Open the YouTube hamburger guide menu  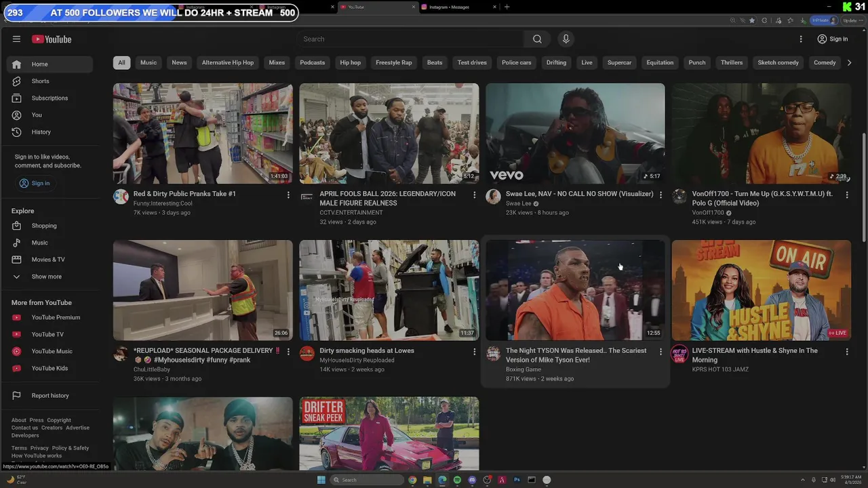pos(16,39)
